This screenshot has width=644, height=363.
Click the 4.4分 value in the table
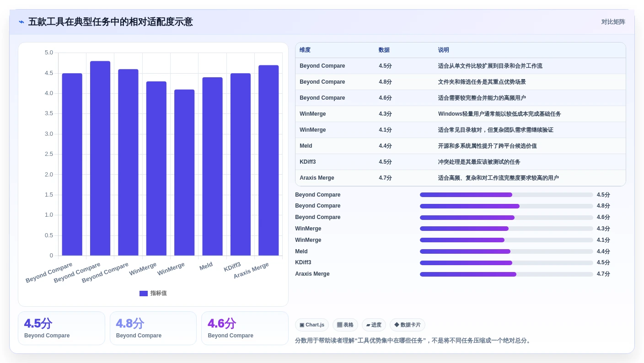385,146
